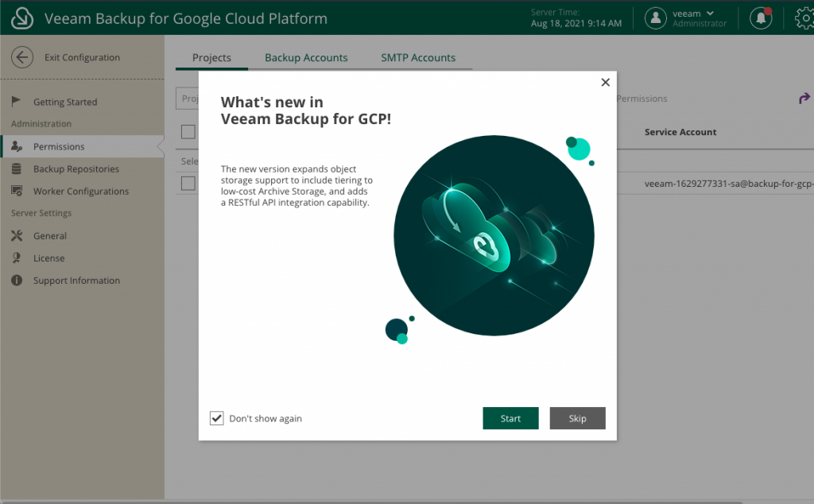Viewport: 814px width, 504px height.
Task: Click the Service Account column header
Action: tap(680, 132)
